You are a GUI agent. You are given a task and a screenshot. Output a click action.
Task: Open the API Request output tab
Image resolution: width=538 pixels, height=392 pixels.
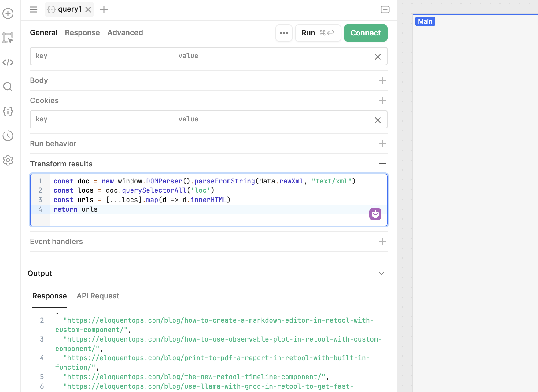tap(98, 296)
